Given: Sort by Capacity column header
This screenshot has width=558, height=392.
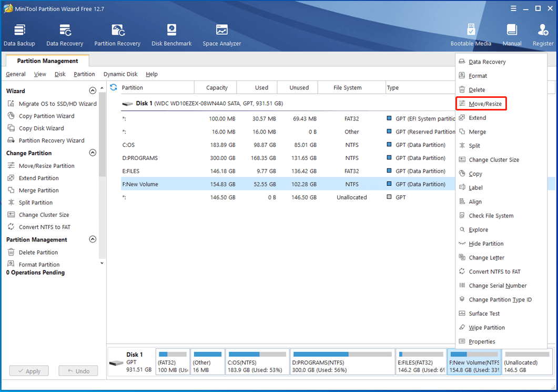Looking at the screenshot, I should click(x=216, y=87).
